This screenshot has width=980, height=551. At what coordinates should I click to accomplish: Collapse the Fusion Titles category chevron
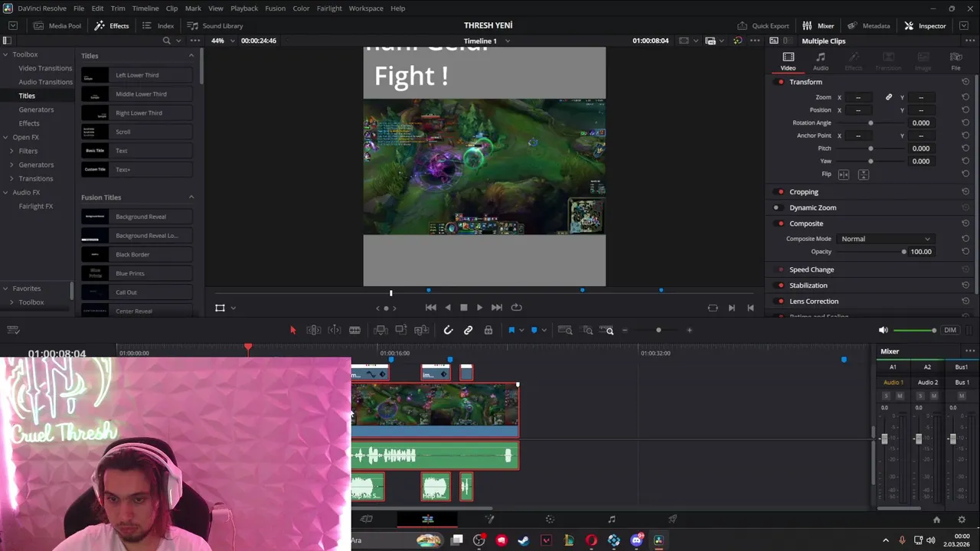pos(191,197)
